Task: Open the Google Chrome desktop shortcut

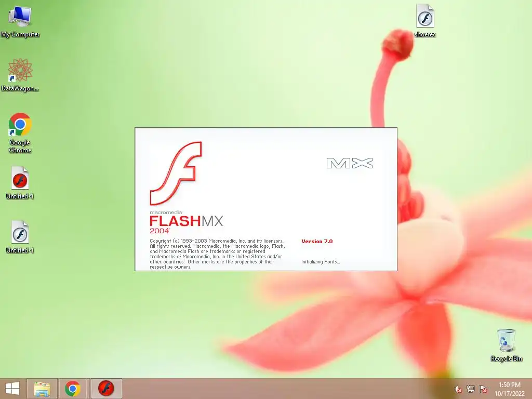Action: tap(20, 132)
